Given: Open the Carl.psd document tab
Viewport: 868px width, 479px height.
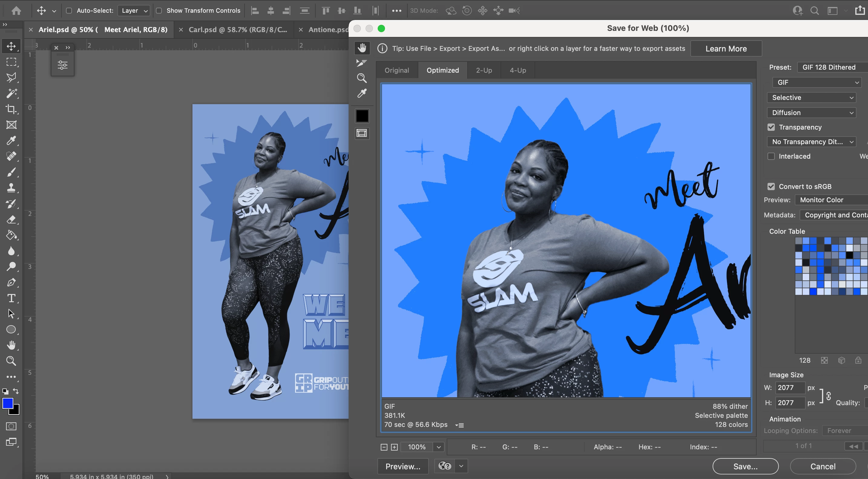Looking at the screenshot, I should point(238,30).
